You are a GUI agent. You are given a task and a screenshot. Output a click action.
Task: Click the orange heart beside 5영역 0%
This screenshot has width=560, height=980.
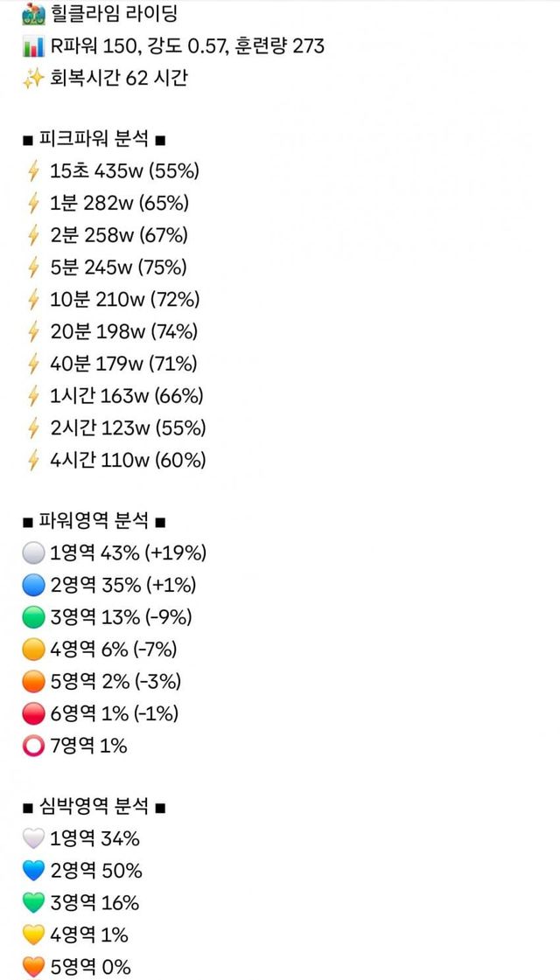33,967
